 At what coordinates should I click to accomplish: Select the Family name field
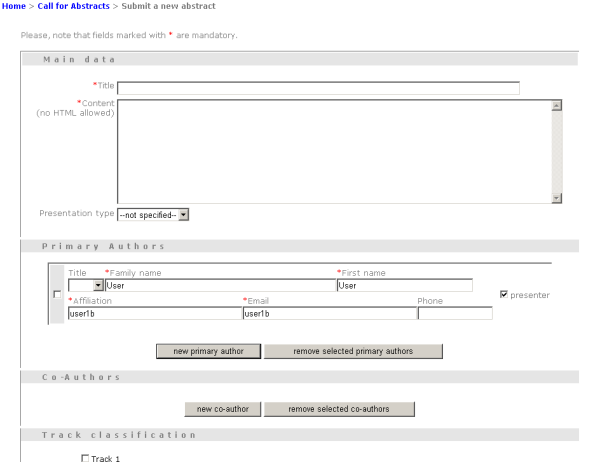(x=220, y=286)
